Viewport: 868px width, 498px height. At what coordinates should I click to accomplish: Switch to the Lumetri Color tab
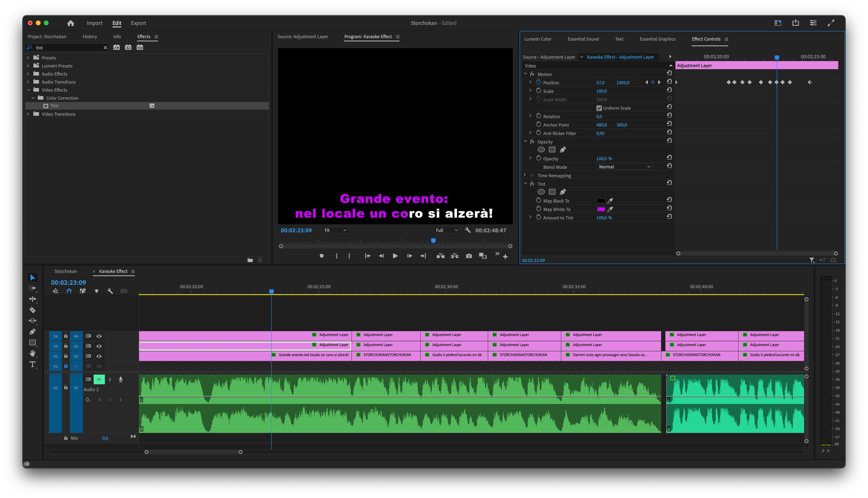coord(537,39)
